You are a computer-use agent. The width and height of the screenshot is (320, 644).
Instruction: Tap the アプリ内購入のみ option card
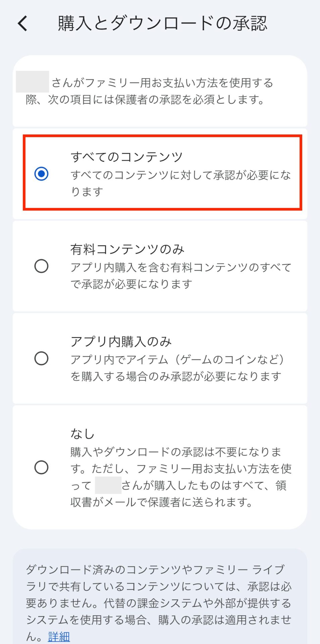pyautogui.click(x=160, y=357)
